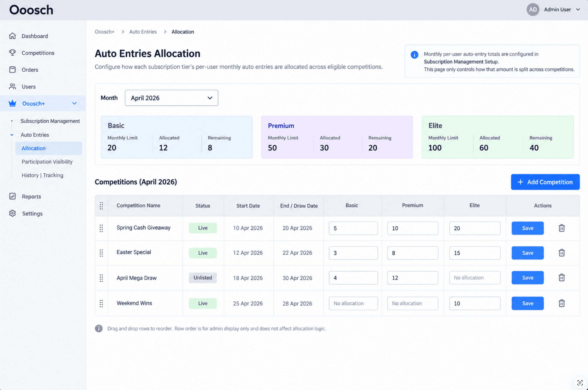Click the Auto Entries breadcrumb link

tap(143, 32)
